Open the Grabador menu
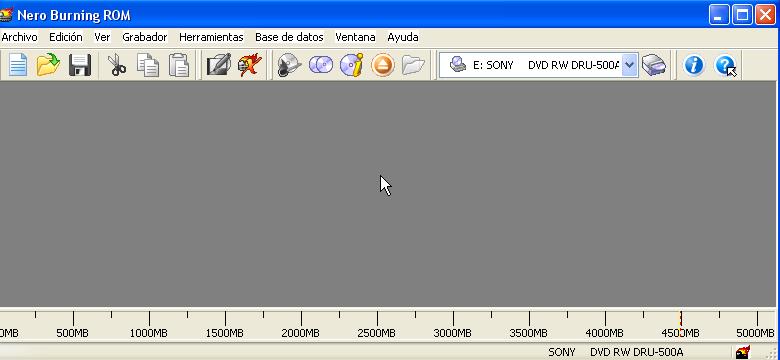The image size is (780, 360). 145,37
